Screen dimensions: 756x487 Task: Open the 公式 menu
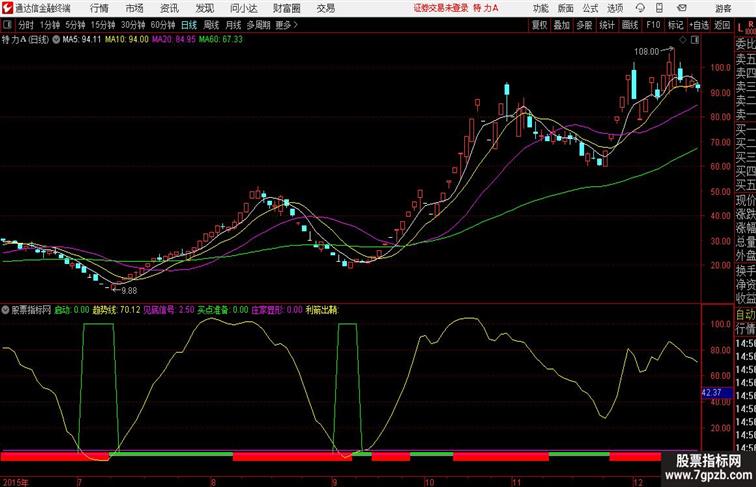[x=590, y=8]
